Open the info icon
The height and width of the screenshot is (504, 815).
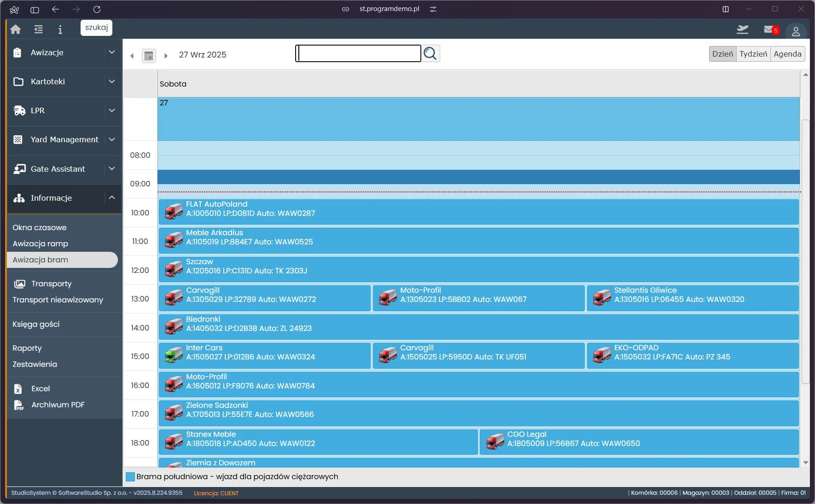[x=60, y=29]
